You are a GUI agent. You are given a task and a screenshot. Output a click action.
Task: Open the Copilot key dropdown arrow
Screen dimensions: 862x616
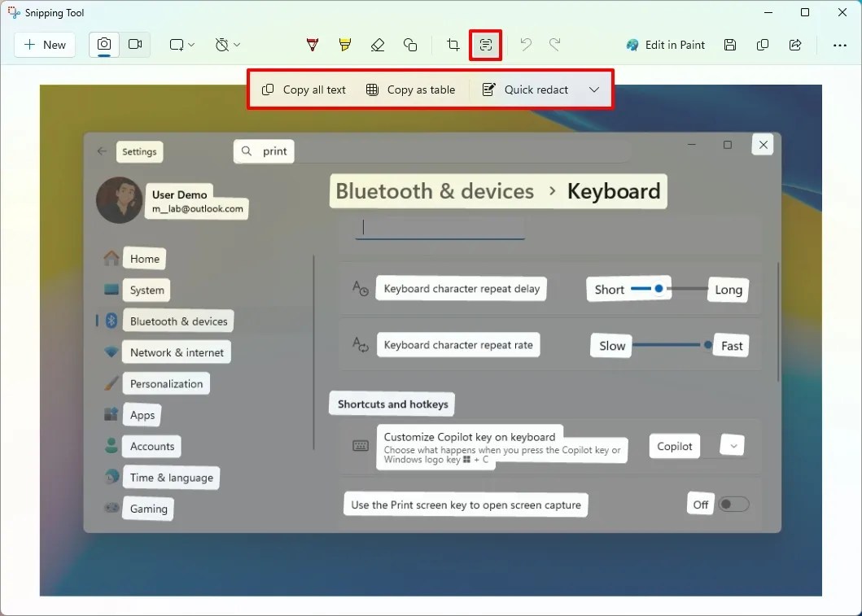coord(733,446)
